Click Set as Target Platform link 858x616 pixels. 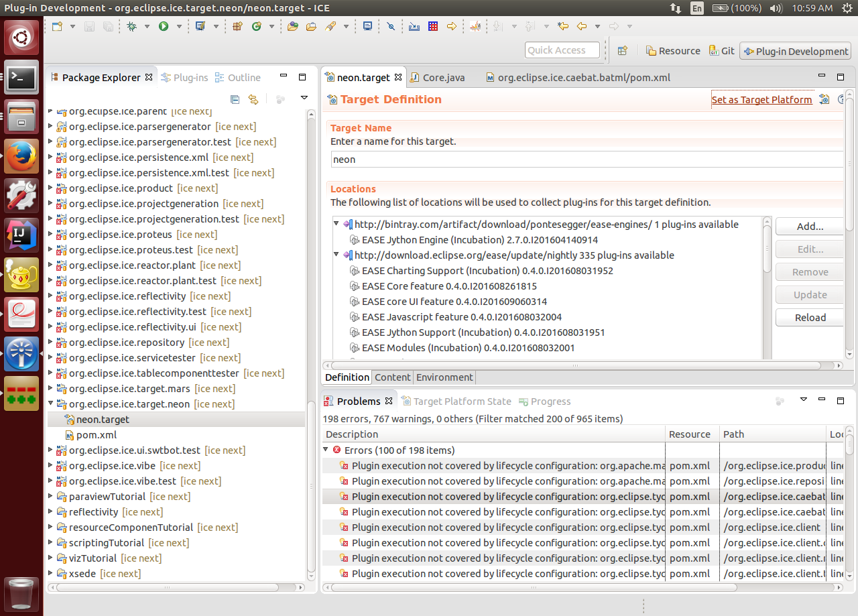(761, 100)
